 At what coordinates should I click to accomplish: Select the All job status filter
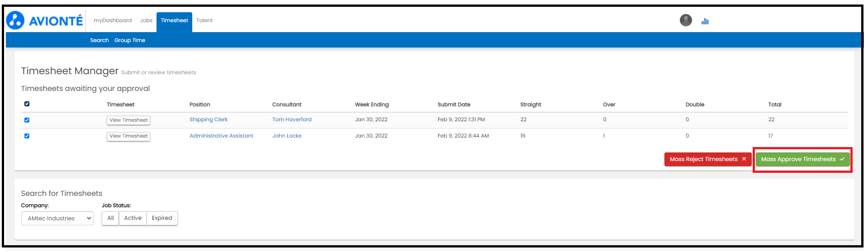point(110,218)
